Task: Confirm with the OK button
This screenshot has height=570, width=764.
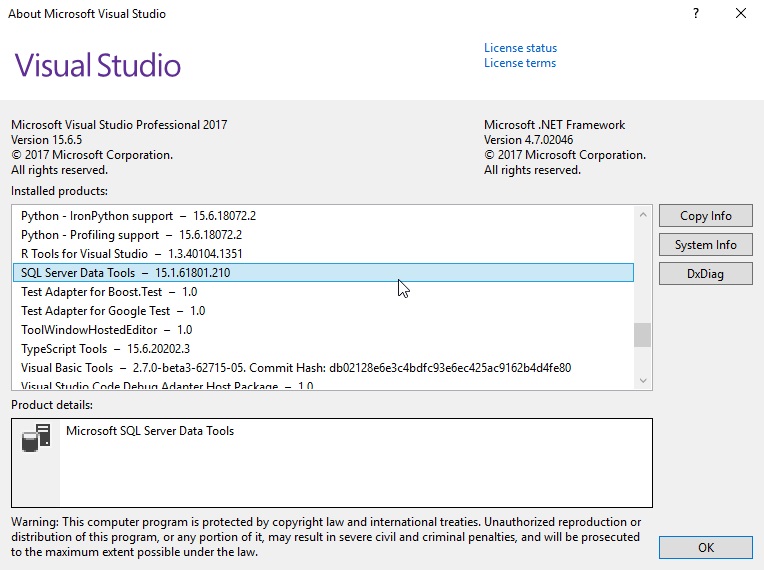Action: [x=706, y=548]
